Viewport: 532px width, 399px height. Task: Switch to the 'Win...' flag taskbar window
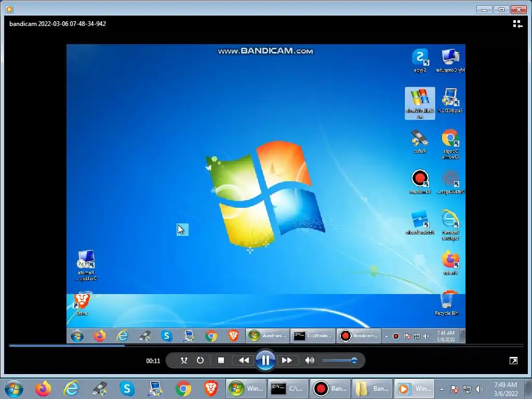[x=246, y=389]
